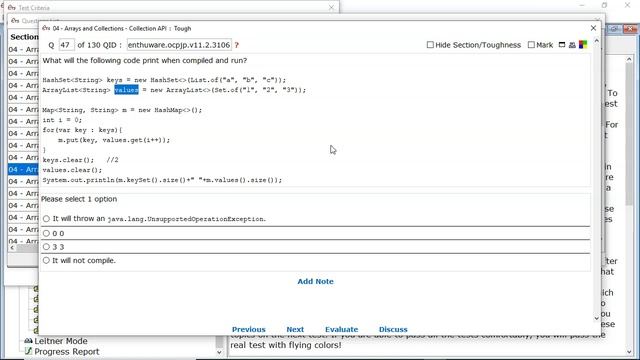640x360 pixels.
Task: Select answer option 0 0
Action: pyautogui.click(x=46, y=233)
